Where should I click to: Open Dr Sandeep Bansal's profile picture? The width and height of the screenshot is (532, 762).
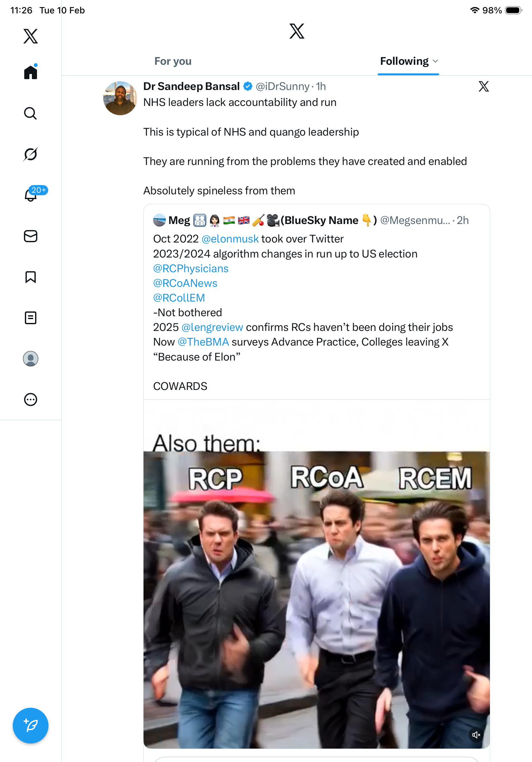point(120,98)
